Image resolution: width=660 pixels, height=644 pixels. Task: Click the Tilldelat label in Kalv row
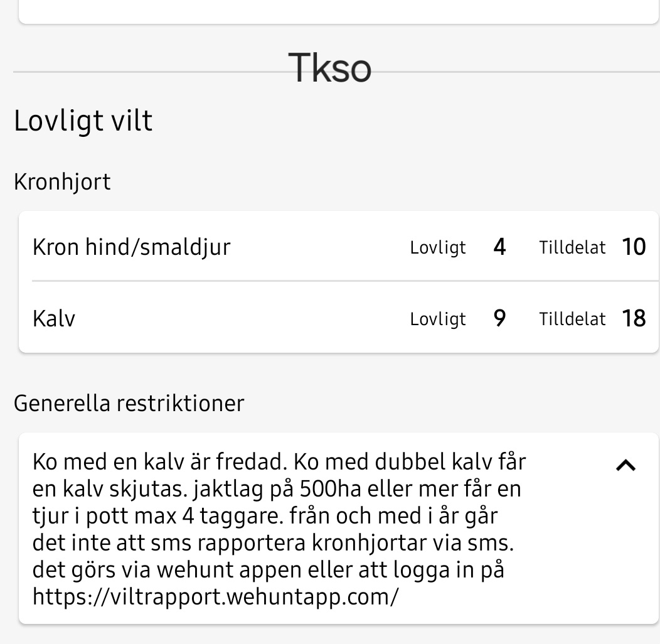[x=572, y=319]
